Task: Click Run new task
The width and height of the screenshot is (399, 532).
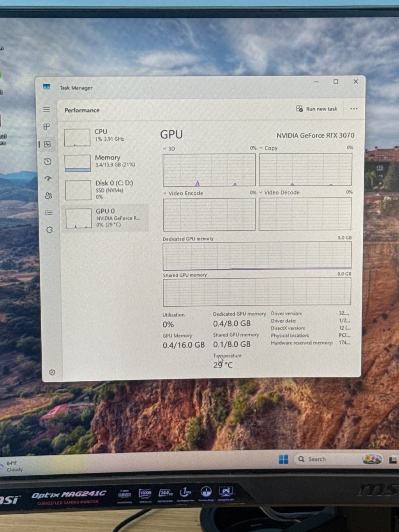Action: click(316, 109)
